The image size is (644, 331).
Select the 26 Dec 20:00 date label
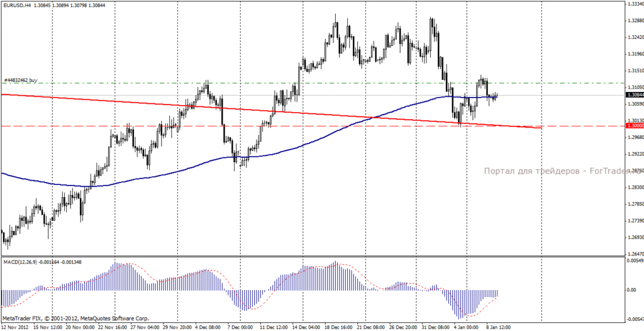tap(403, 327)
